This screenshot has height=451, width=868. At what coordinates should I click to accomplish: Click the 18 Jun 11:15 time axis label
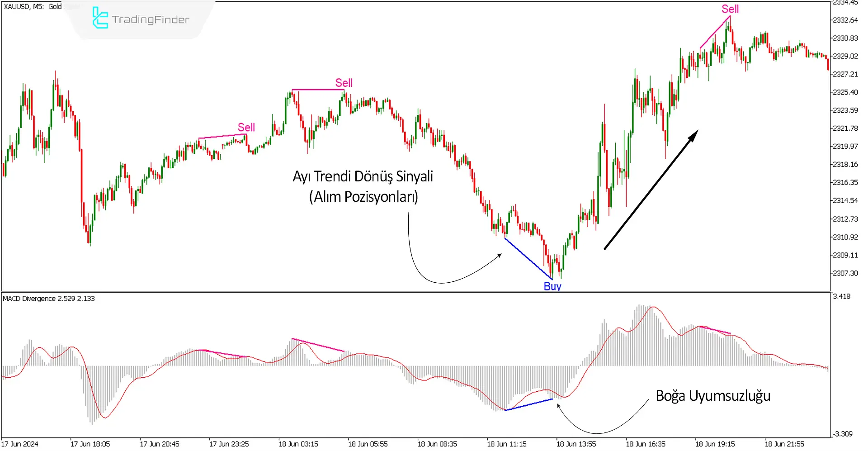click(x=506, y=444)
